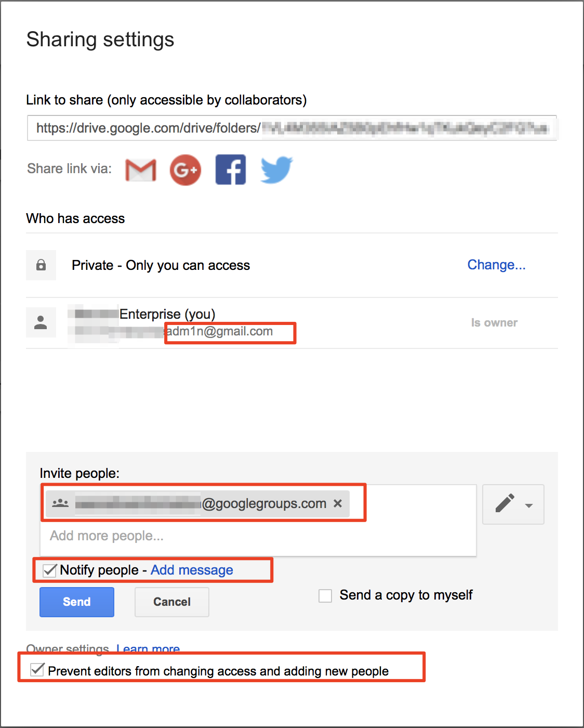Remove the googlegroups.com invitee chip
Screen dimensions: 584x728
click(x=338, y=503)
